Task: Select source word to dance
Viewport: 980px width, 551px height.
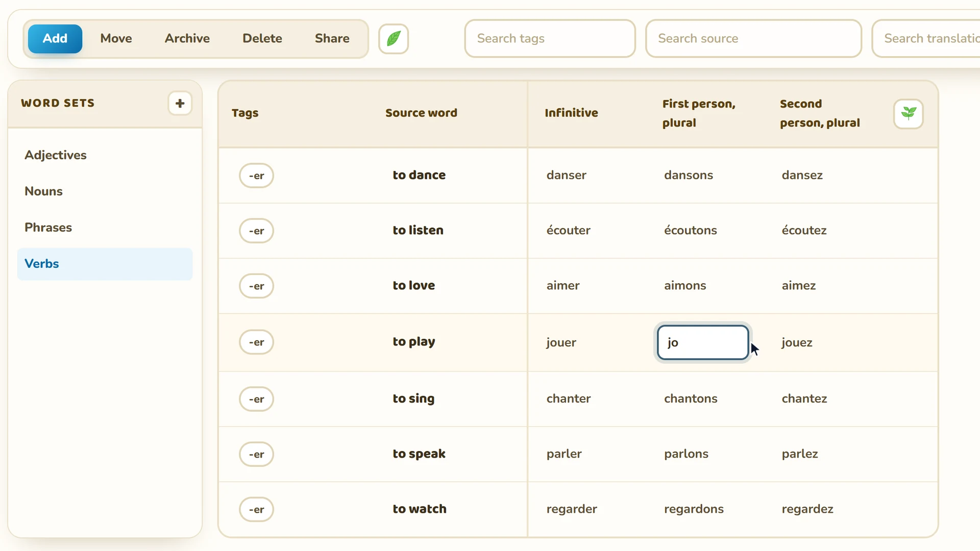Action: 419,175
